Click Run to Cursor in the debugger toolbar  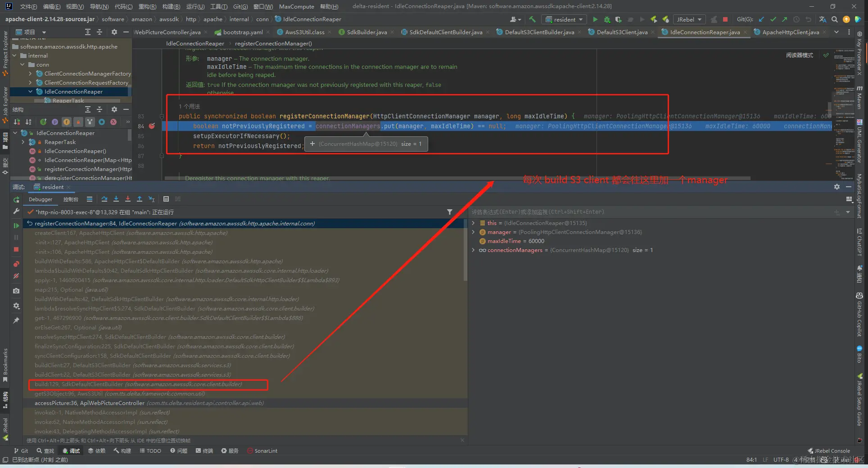(151, 199)
